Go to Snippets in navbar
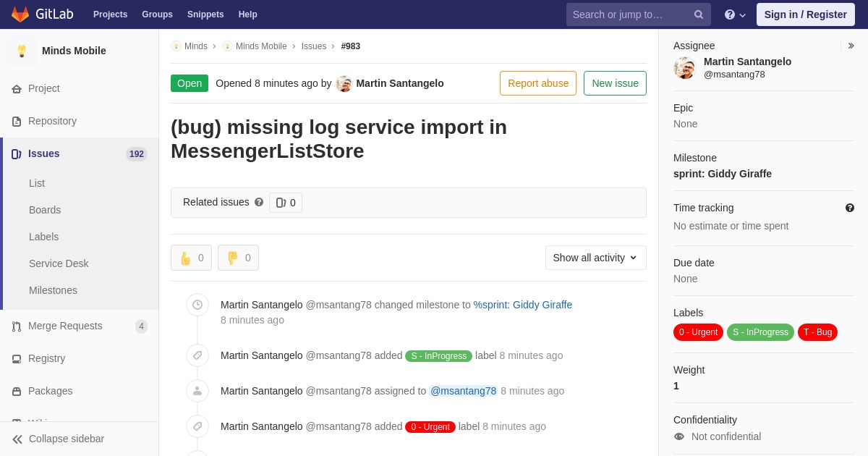 pyautogui.click(x=205, y=14)
